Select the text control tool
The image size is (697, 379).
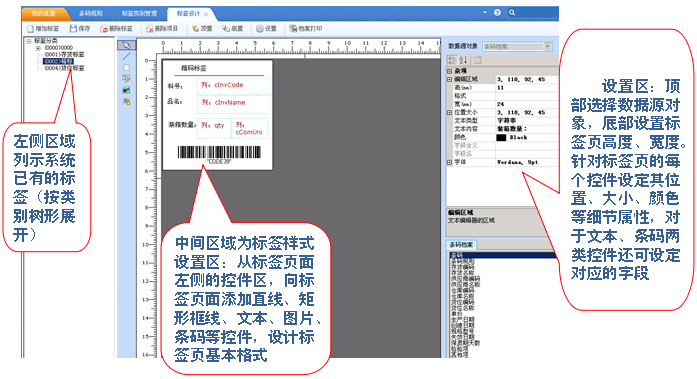pyautogui.click(x=127, y=79)
